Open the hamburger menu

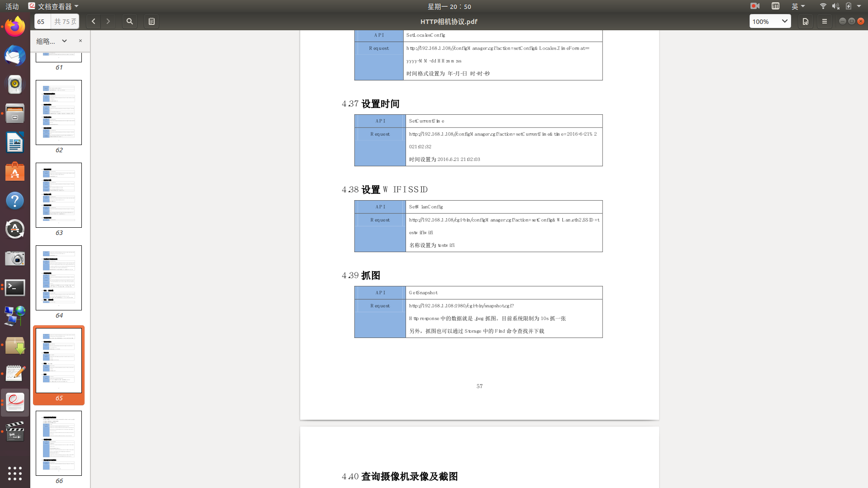(x=824, y=21)
